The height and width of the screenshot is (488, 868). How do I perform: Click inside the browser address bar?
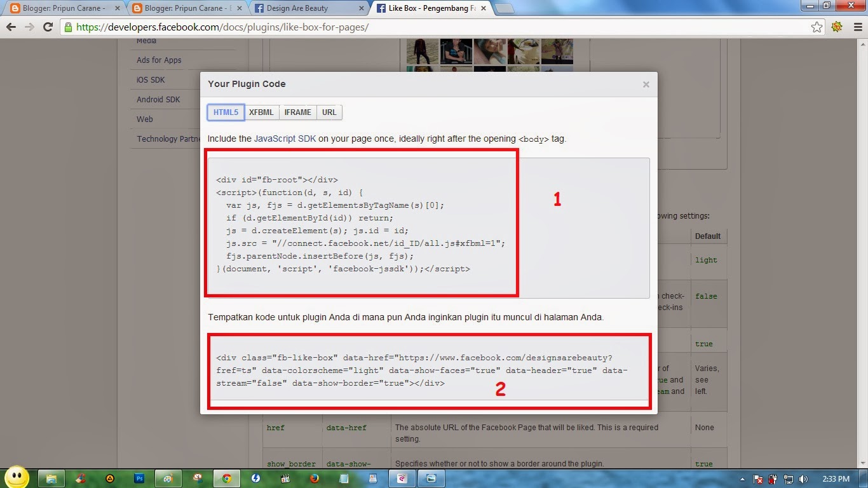[x=254, y=27]
